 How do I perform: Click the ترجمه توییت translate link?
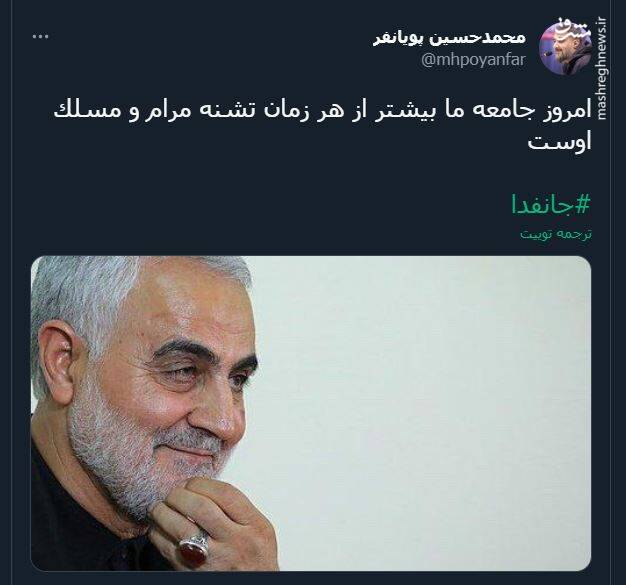(x=556, y=234)
